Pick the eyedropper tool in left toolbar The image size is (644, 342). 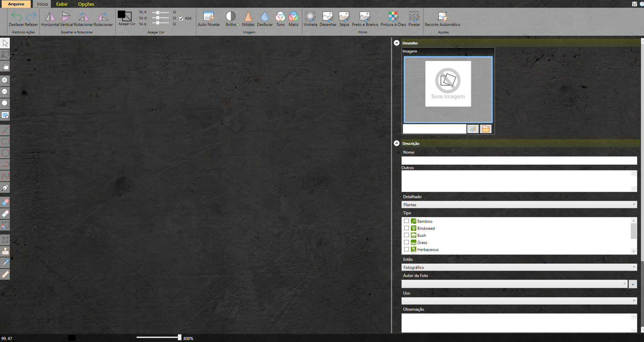[x=5, y=263]
